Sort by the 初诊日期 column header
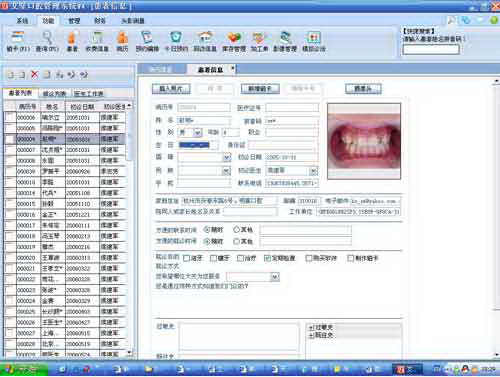This screenshot has height=377, width=500. coord(82,107)
